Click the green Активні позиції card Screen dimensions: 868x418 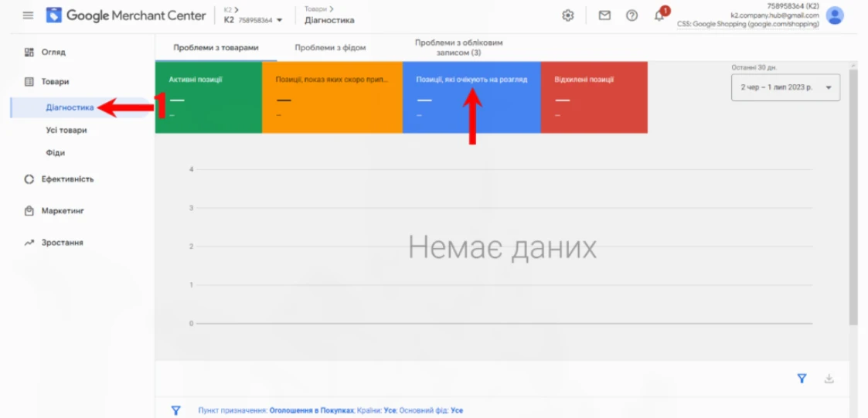point(208,97)
